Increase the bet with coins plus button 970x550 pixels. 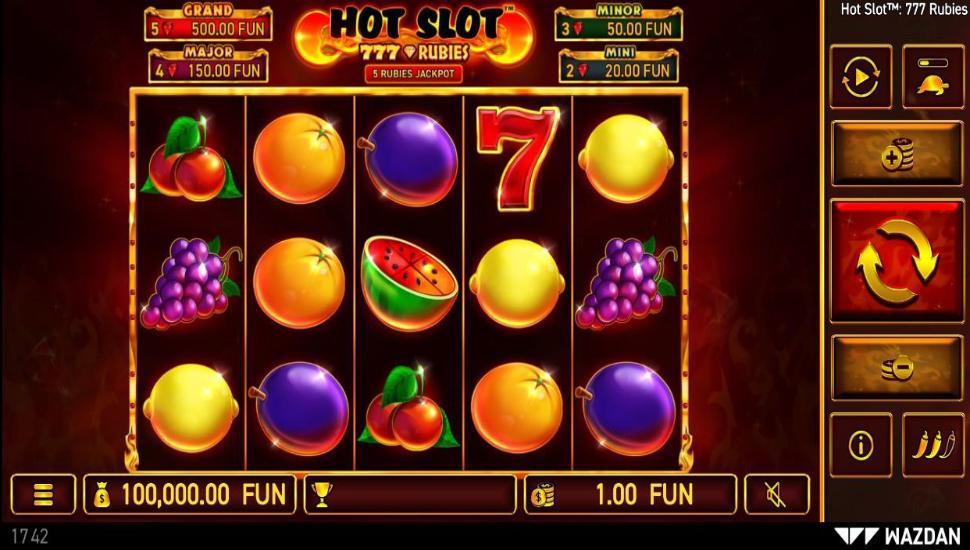click(896, 153)
